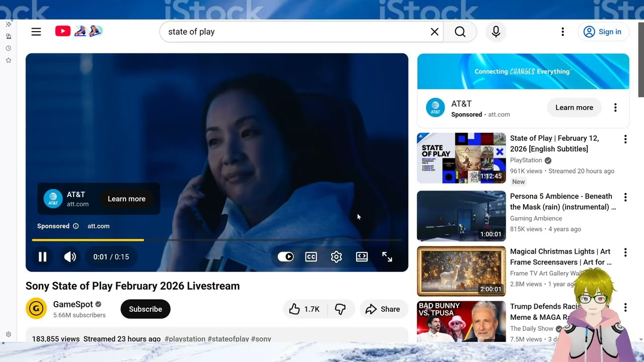Open AT&T sidebar ad options menu
Viewport: 644px width, 362px height.
615,108
